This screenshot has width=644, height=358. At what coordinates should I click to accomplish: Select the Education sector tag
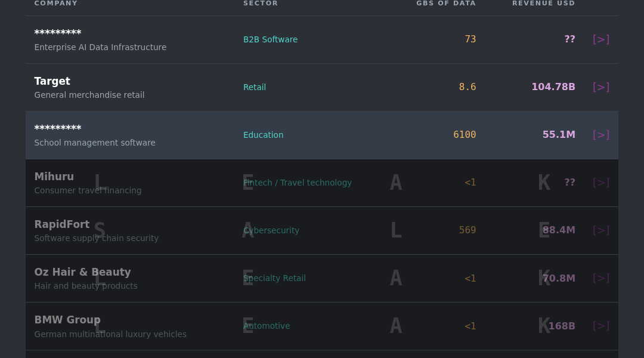pos(264,135)
